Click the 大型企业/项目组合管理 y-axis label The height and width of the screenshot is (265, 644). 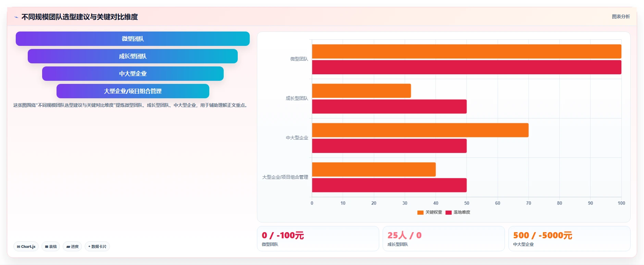pos(285,177)
